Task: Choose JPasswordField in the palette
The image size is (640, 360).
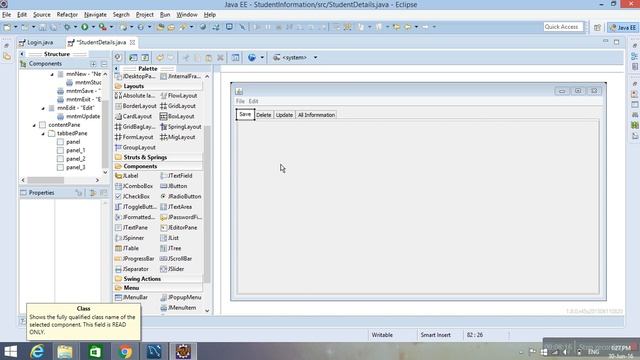Action: tap(181, 217)
